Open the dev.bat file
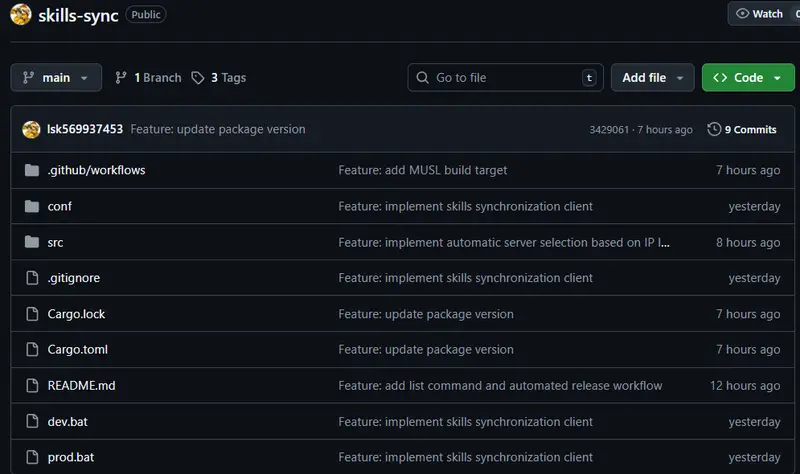The width and height of the screenshot is (800, 474). point(68,422)
